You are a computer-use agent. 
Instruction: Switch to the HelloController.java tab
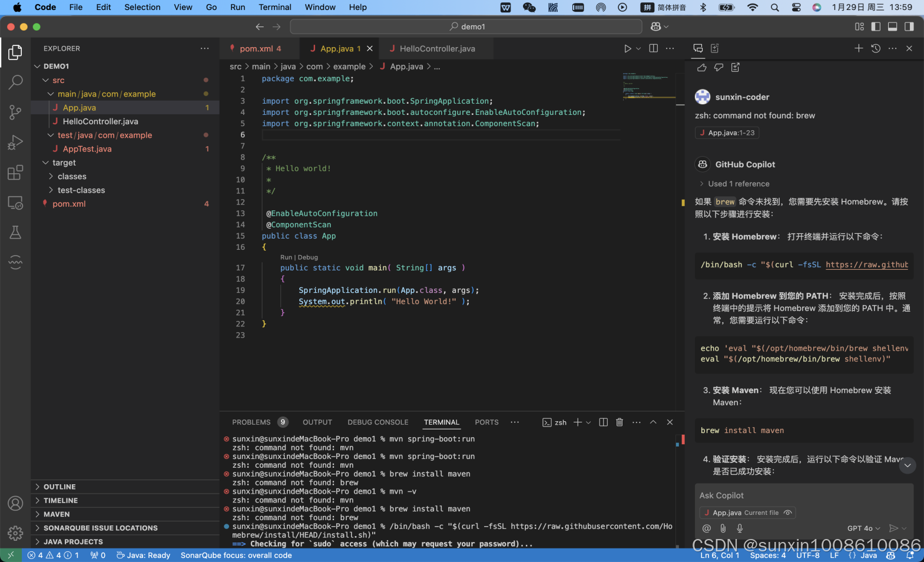click(x=436, y=48)
